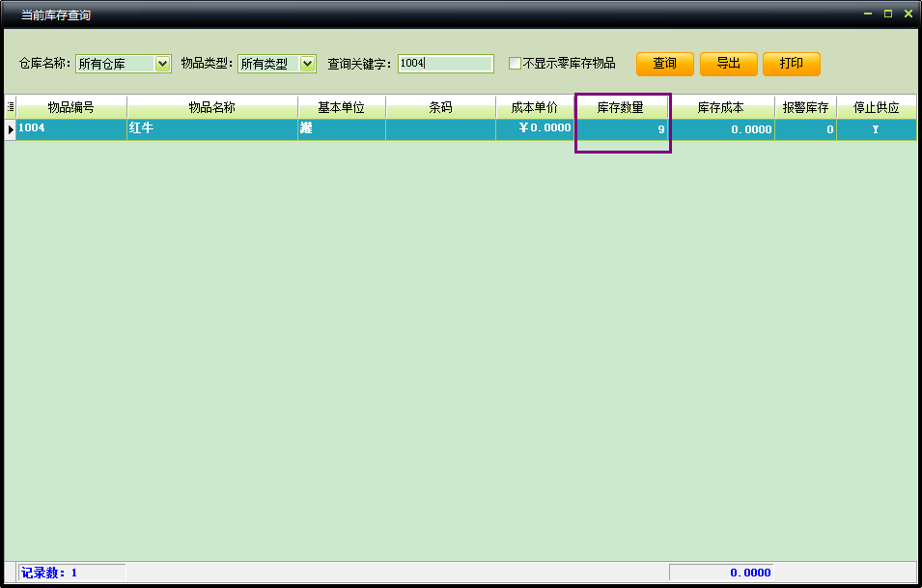
Task: Click the 导出 export button
Action: coord(729,64)
